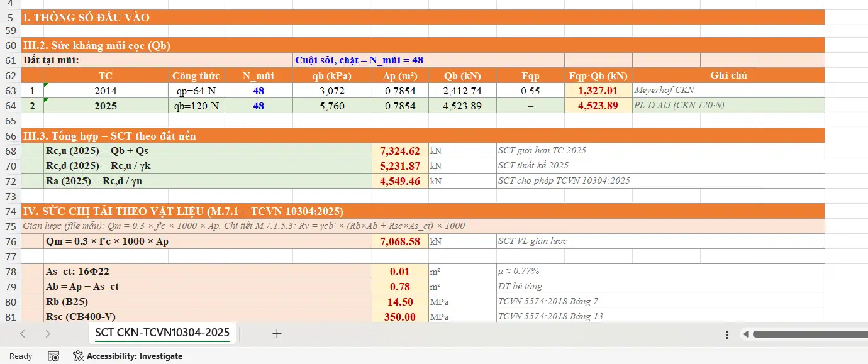Select cell with formula qb=120·N
This screenshot has height=364, width=868.
coord(196,106)
